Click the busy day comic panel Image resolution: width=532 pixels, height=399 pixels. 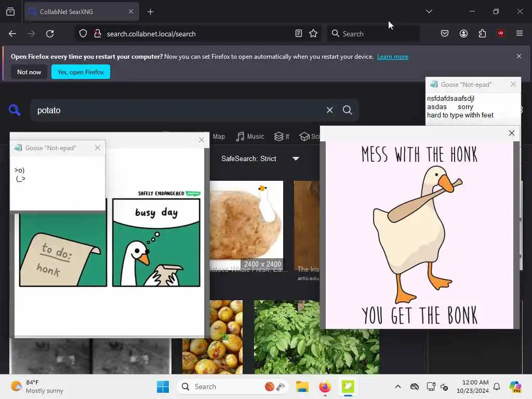coord(156,242)
